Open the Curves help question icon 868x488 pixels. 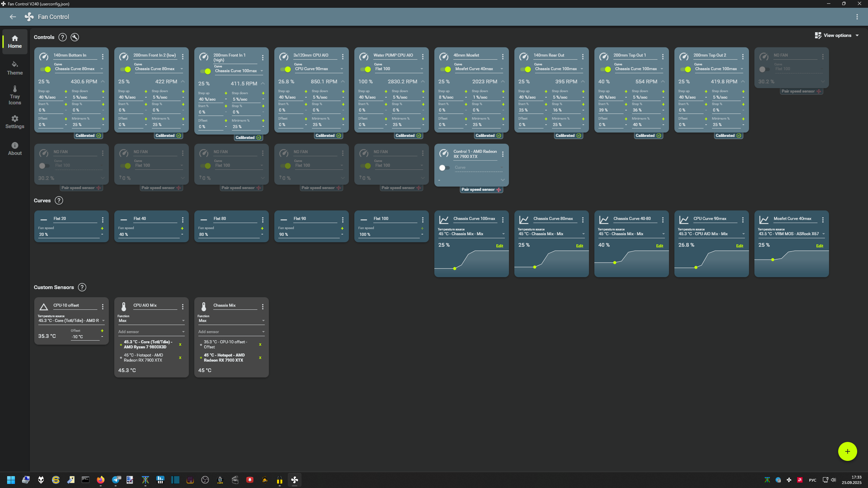(59, 201)
